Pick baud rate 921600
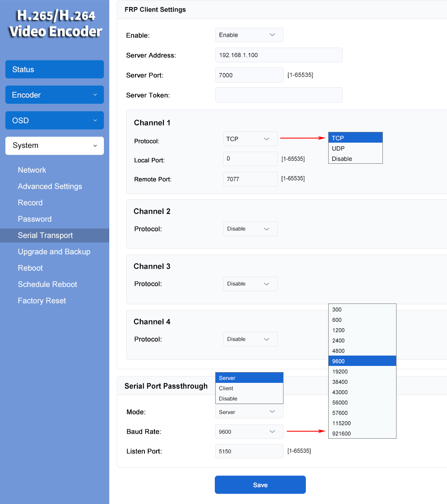 pos(362,433)
